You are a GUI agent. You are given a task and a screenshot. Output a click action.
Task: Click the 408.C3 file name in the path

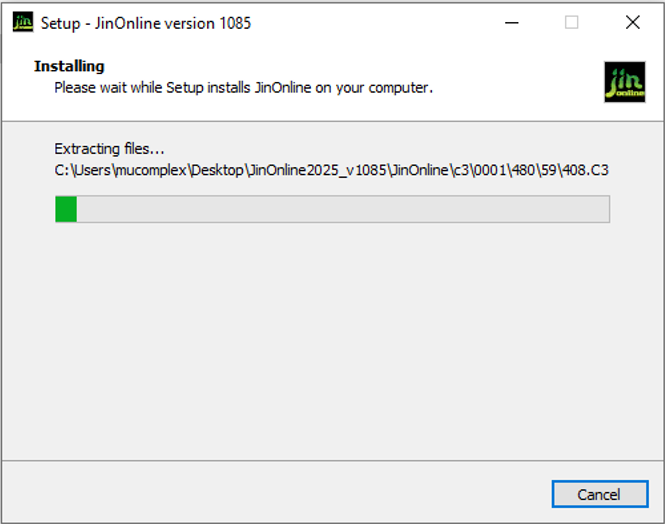point(584,170)
